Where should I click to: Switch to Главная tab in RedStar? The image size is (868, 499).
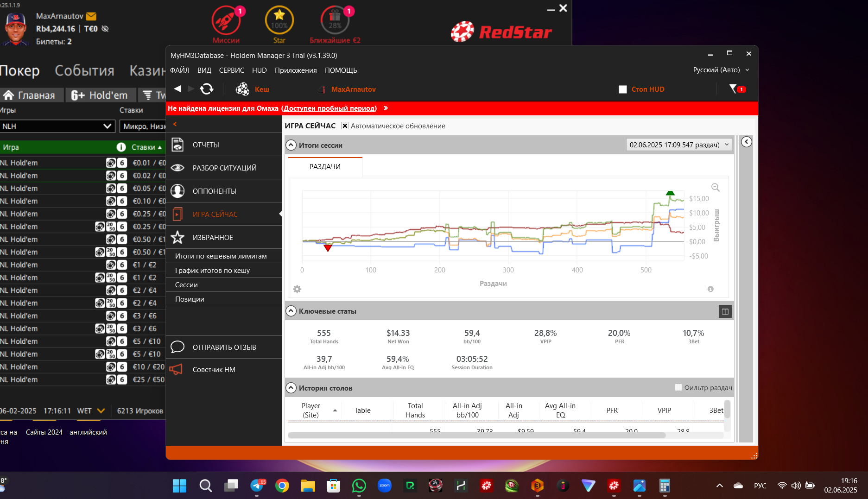click(x=32, y=95)
